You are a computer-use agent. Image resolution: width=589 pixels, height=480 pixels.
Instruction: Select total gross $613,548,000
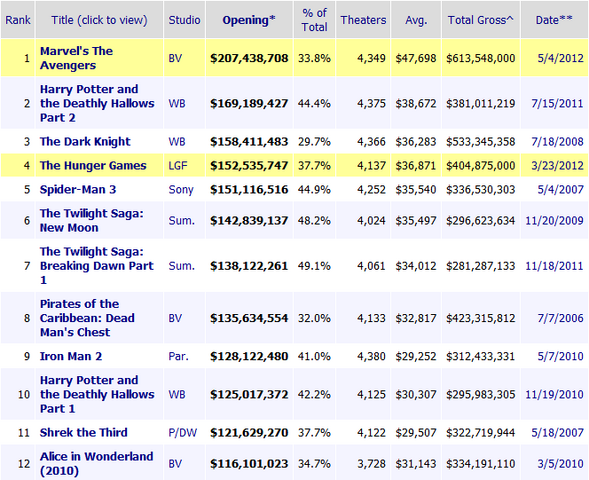click(x=480, y=59)
